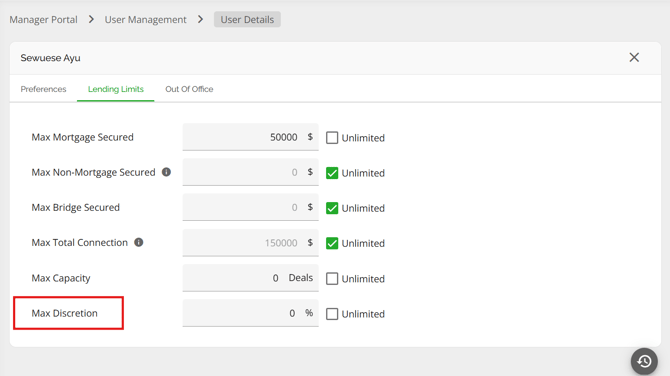Click chevron after Manager Portal breadcrumb
The height and width of the screenshot is (376, 670).
[x=91, y=19]
